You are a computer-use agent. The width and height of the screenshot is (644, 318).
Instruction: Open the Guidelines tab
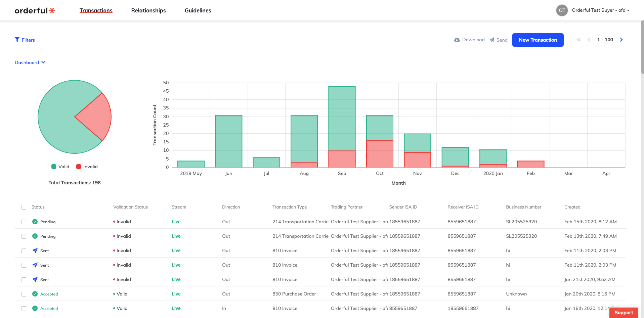(x=198, y=10)
